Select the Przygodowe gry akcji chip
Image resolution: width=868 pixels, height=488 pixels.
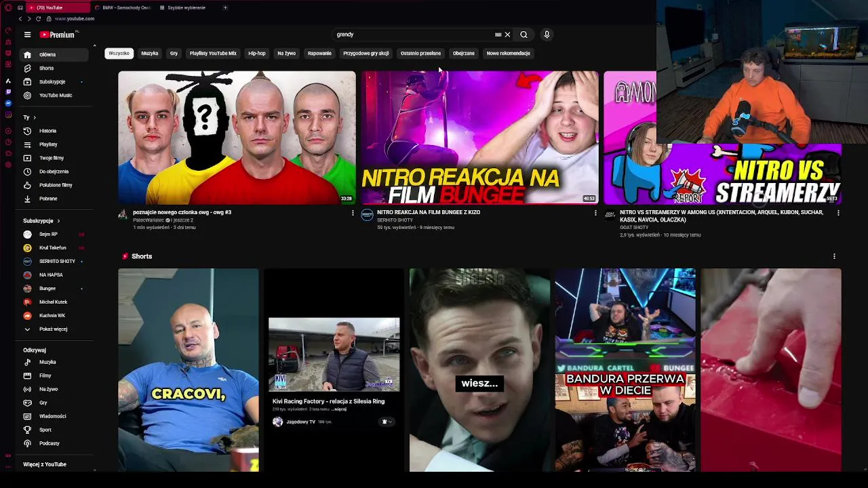366,53
